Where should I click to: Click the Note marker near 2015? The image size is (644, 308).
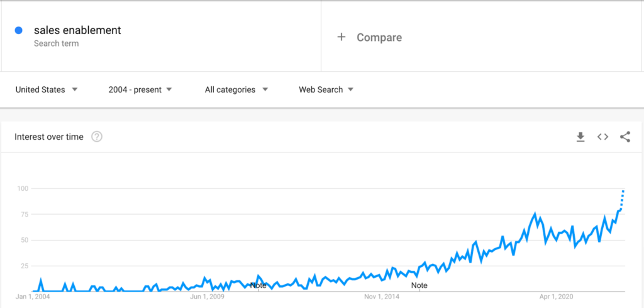[419, 285]
